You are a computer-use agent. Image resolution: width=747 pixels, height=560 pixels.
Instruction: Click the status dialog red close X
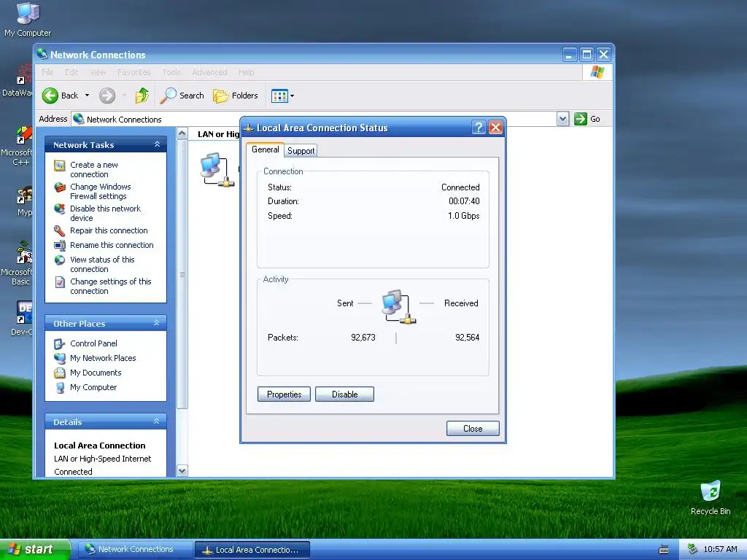tap(495, 128)
